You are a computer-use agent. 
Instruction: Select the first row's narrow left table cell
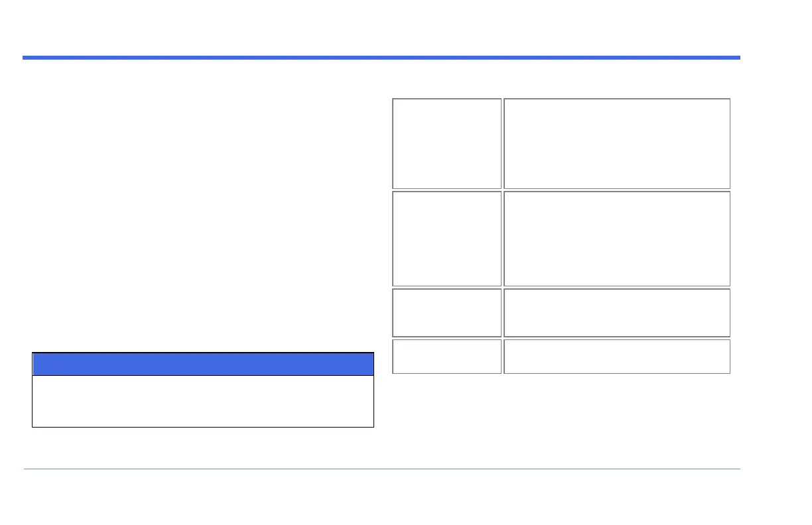click(x=446, y=143)
